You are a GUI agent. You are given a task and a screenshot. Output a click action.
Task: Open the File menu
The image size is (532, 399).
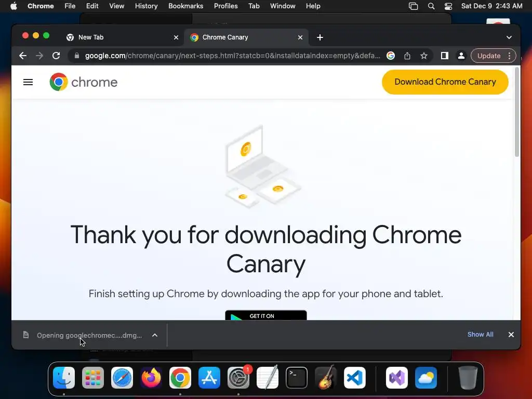pos(70,6)
